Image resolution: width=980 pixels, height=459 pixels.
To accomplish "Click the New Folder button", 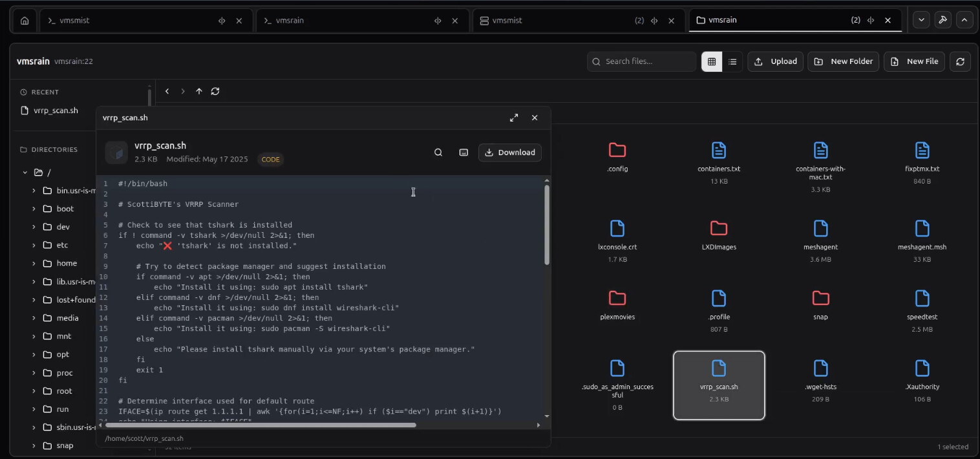I will pyautogui.click(x=844, y=61).
